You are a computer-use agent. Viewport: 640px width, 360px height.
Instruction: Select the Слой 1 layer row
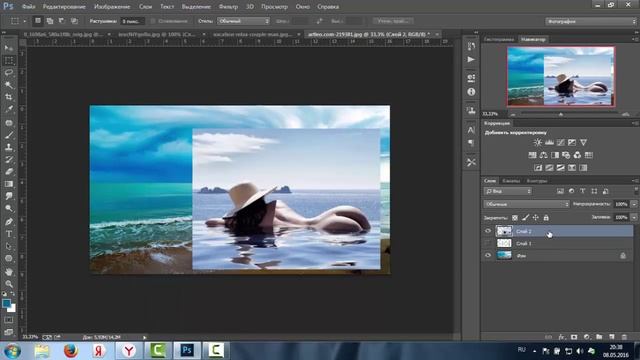pyautogui.click(x=558, y=243)
